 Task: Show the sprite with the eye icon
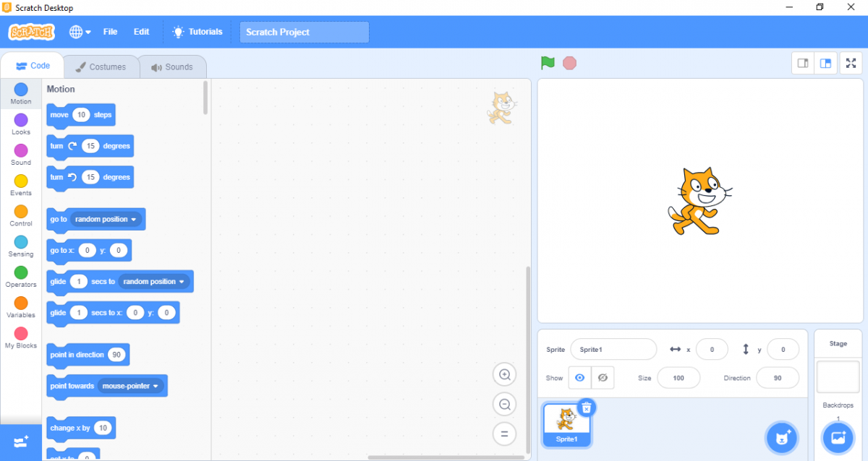click(x=579, y=378)
